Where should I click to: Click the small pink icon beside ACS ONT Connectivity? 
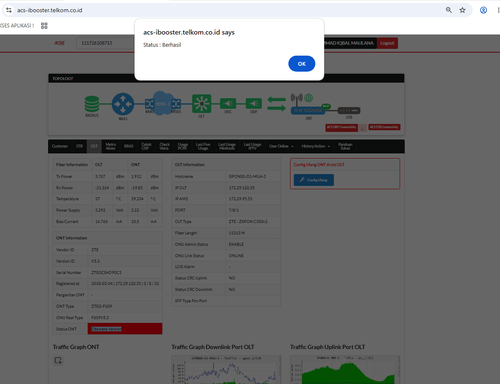tap(363, 128)
